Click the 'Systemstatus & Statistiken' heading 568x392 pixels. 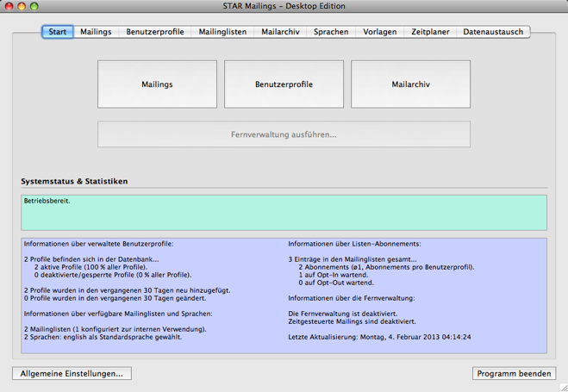pos(74,181)
